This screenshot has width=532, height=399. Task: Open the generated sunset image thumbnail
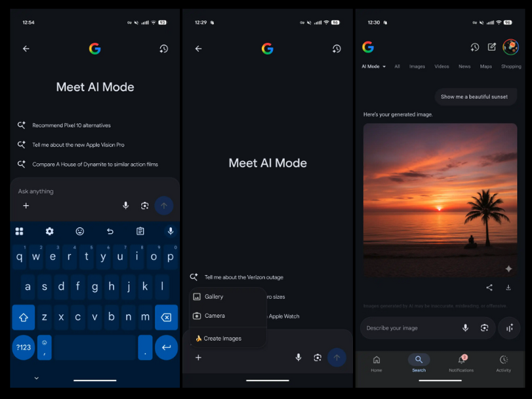[440, 200]
